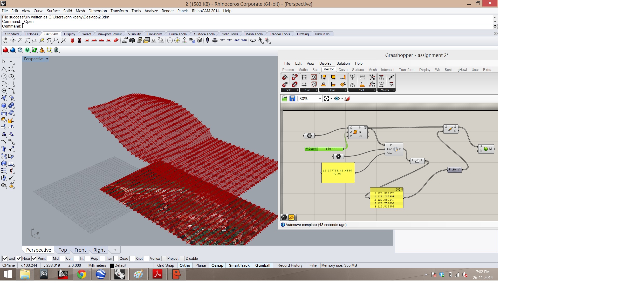Select the Pan hand tool

[x=5, y=40]
